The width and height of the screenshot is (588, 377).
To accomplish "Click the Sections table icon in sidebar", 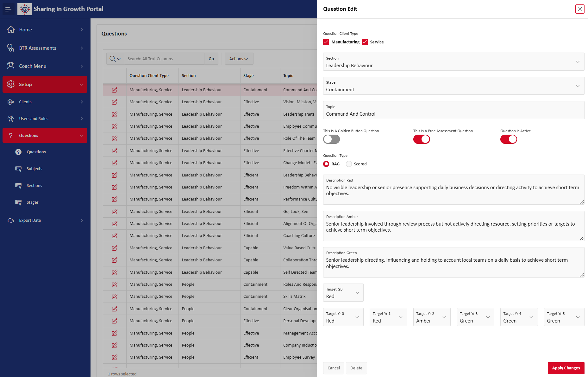I will point(18,186).
